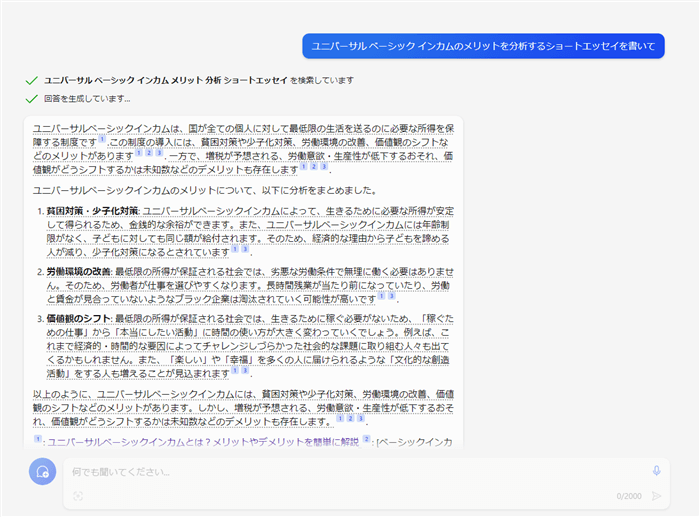Open citation 1 after '増えることが見込まれます'
Image resolution: width=700 pixels, height=517 pixels.
[235, 370]
